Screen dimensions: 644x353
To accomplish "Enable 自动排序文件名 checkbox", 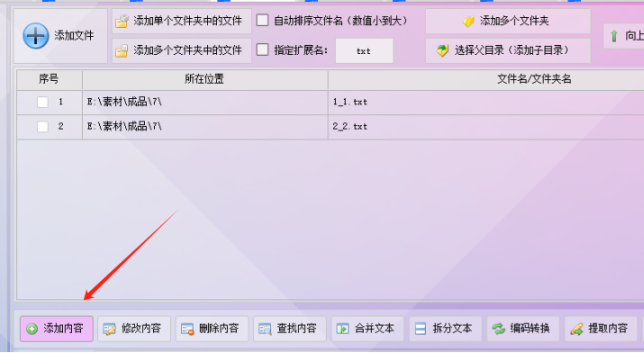I will click(x=262, y=20).
